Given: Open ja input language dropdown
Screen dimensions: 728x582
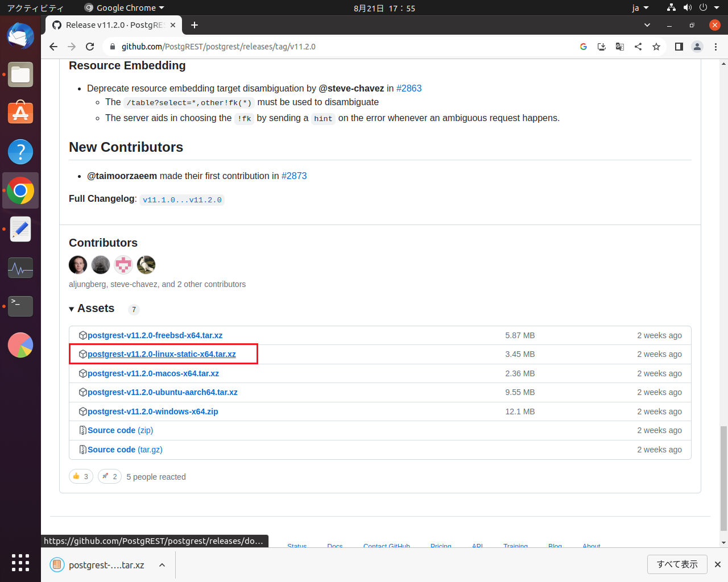Looking at the screenshot, I should (640, 8).
